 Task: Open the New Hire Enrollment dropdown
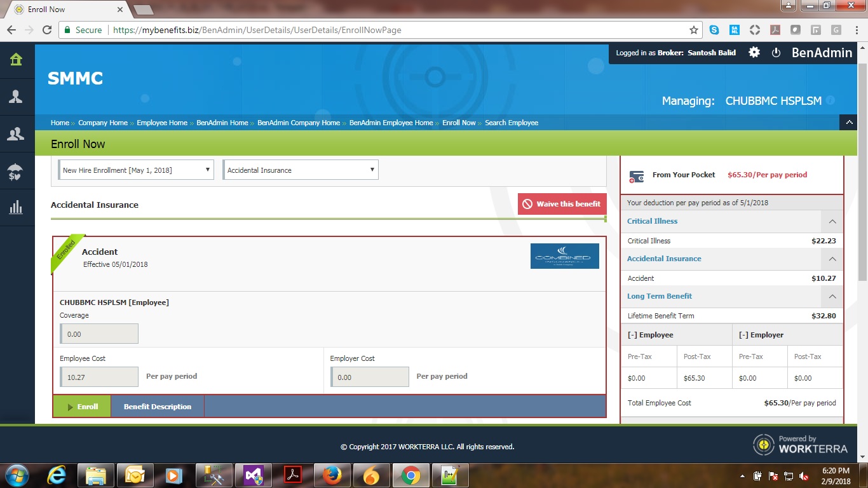[x=136, y=170]
